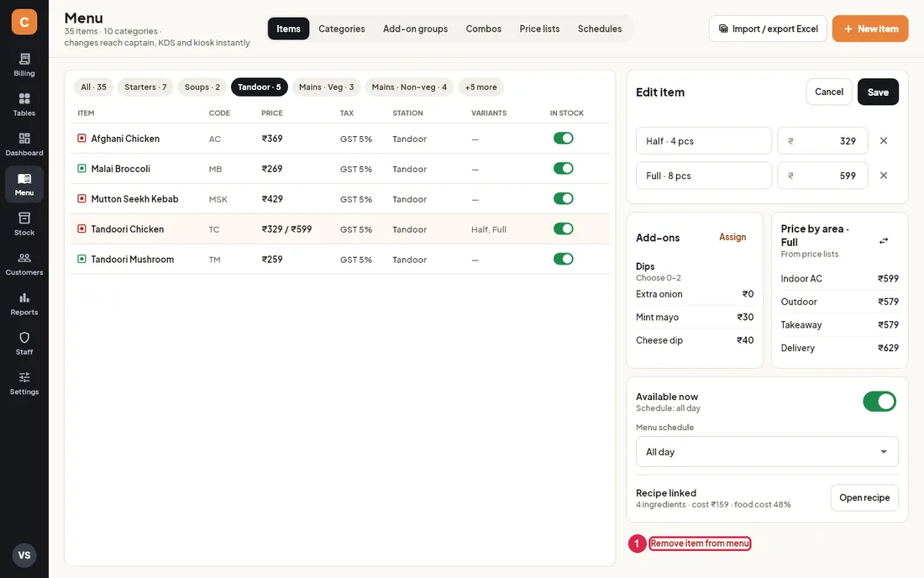This screenshot has width=924, height=578.
Task: Open Billing from the sidebar
Action: (x=24, y=65)
